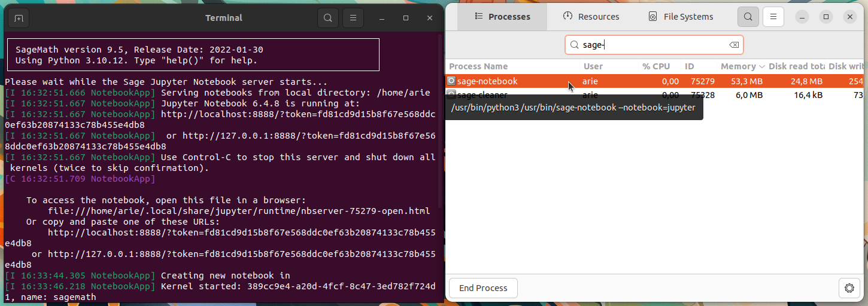Click process ID 75279

pos(702,81)
